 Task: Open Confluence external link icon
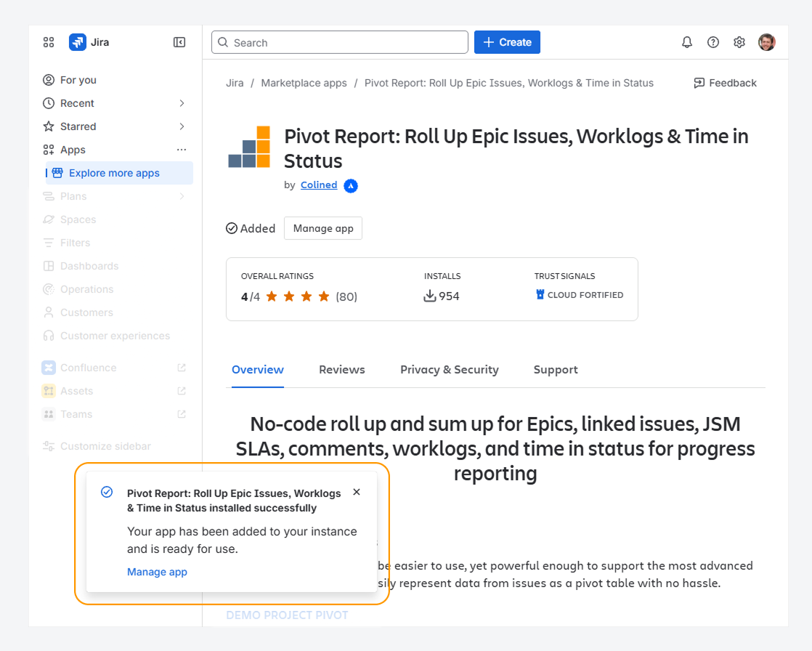click(182, 368)
